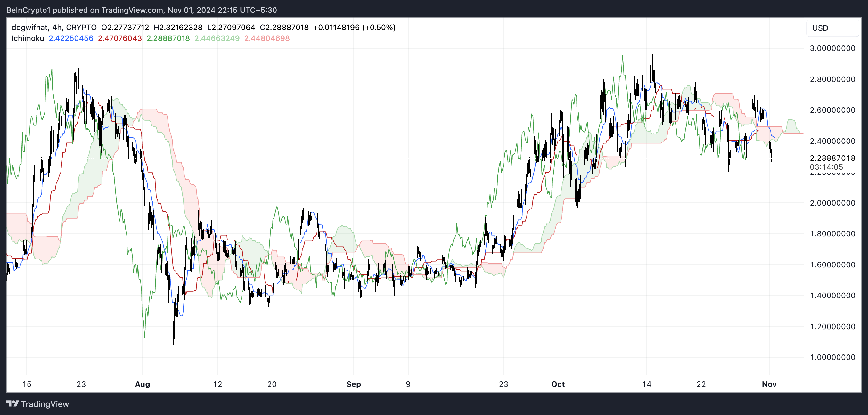Click the Oct label on time axis
This screenshot has height=415, width=868.
(558, 384)
